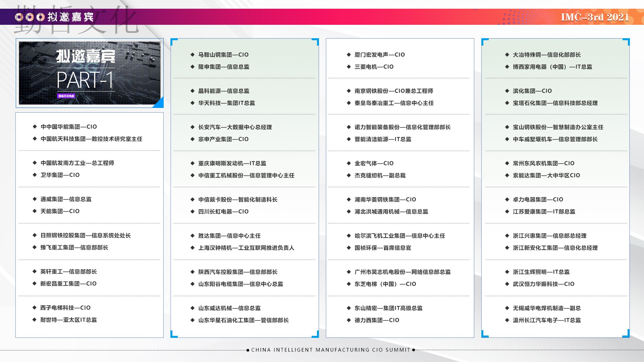
Task: Click the 天能集团—CIO entry
Action: [60, 211]
